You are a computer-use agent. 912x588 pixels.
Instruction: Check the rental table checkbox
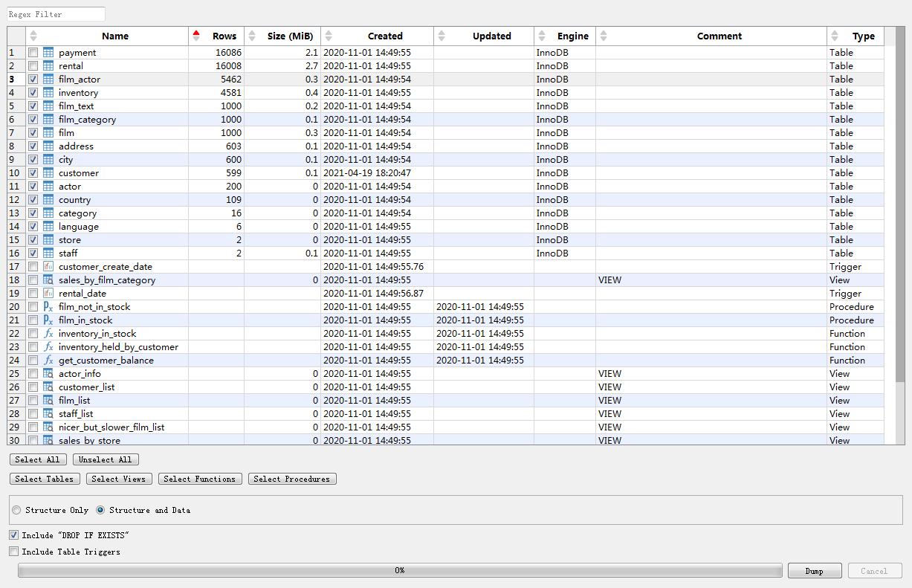[x=33, y=66]
